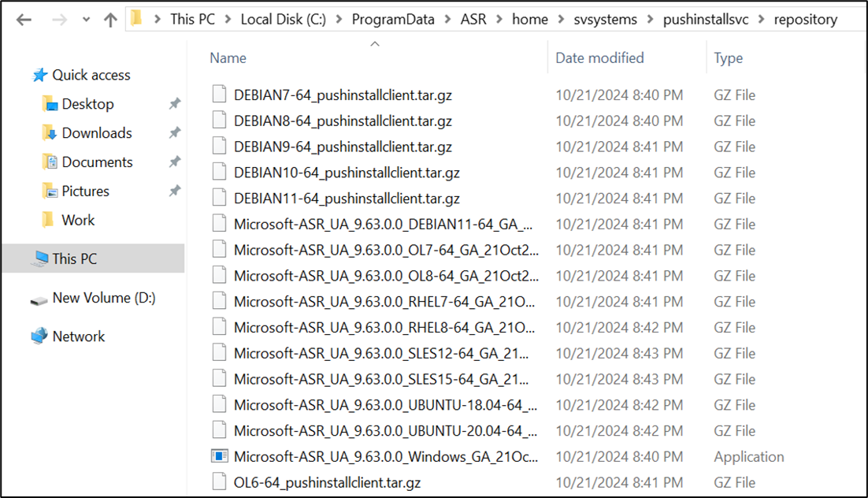Sort files by the Type column
This screenshot has height=498, width=868.
tap(728, 58)
